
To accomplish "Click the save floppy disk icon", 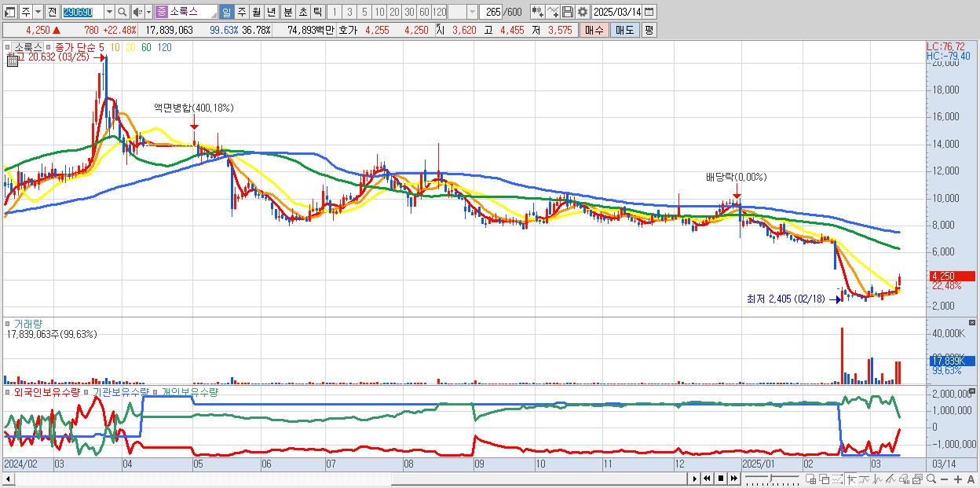I will click(x=567, y=12).
